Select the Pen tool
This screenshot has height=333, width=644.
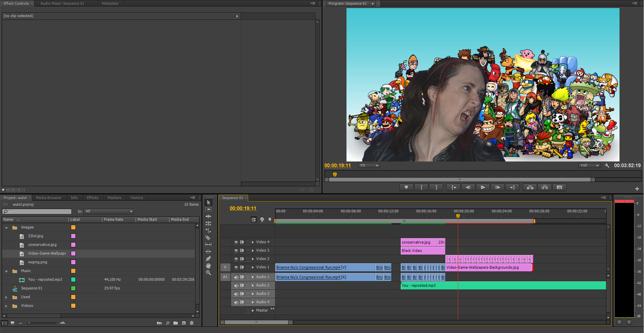tap(208, 259)
